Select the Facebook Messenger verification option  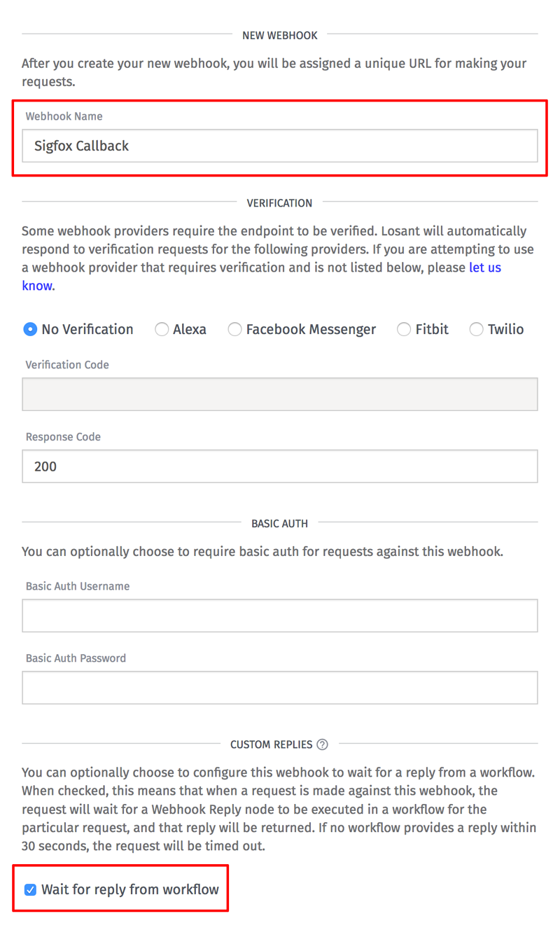coord(235,329)
